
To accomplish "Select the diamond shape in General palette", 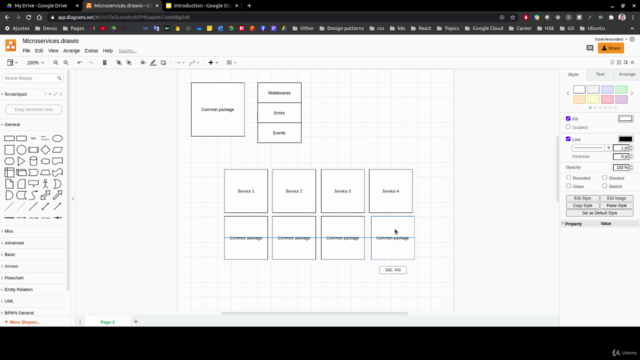I will tap(45, 150).
